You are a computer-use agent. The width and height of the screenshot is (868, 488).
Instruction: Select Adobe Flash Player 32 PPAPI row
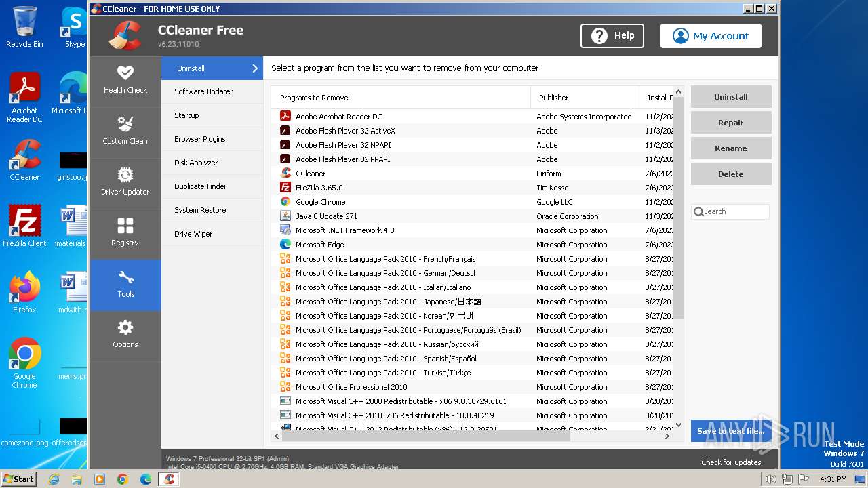click(472, 159)
